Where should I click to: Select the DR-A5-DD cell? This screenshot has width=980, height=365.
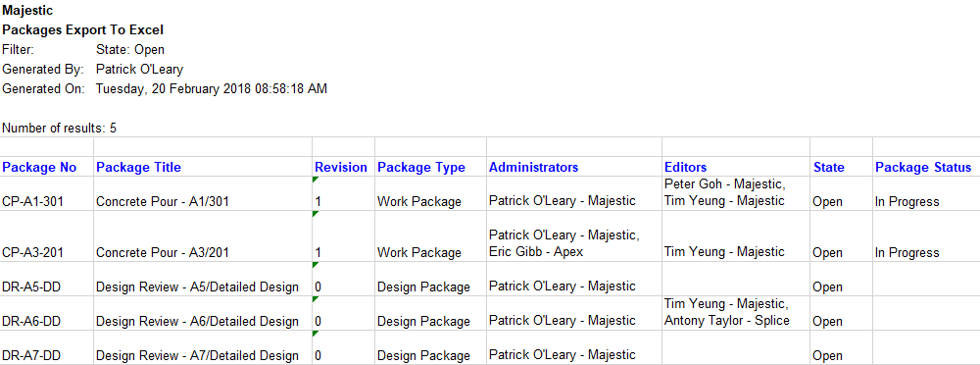[46, 280]
